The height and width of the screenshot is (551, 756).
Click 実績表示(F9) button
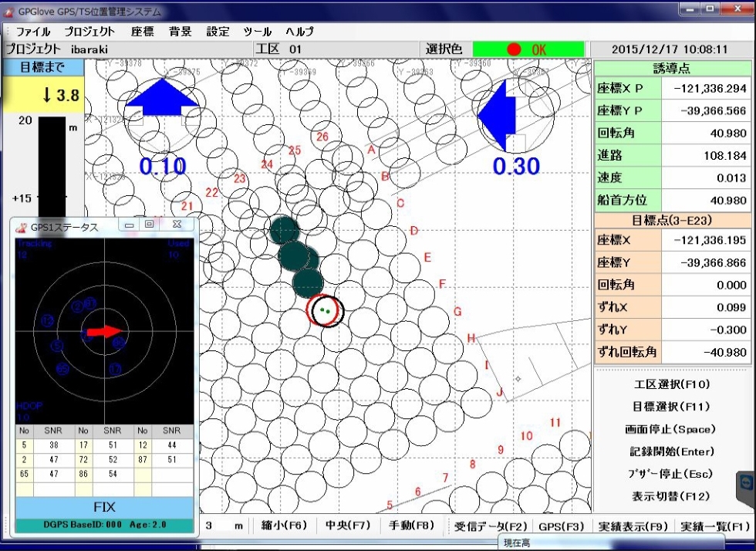coord(633,526)
